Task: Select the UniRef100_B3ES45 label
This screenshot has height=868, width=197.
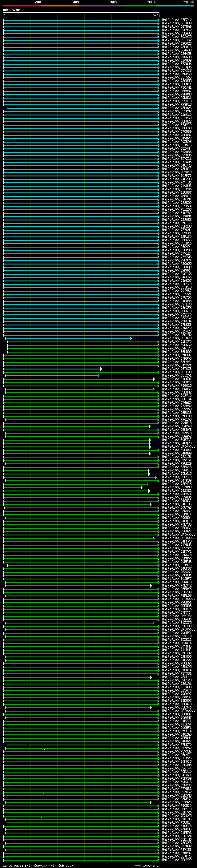Action: click(x=176, y=467)
